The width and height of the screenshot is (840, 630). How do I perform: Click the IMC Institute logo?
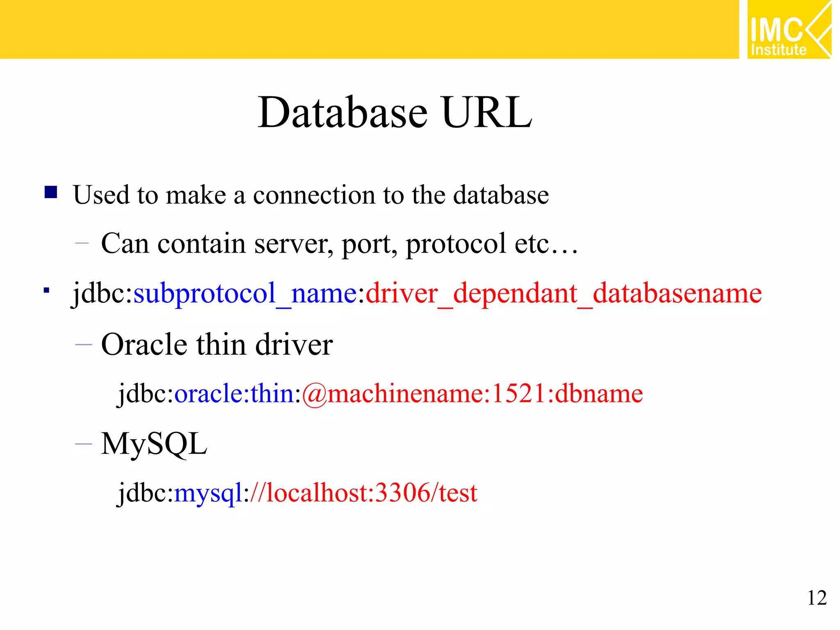[x=789, y=30]
